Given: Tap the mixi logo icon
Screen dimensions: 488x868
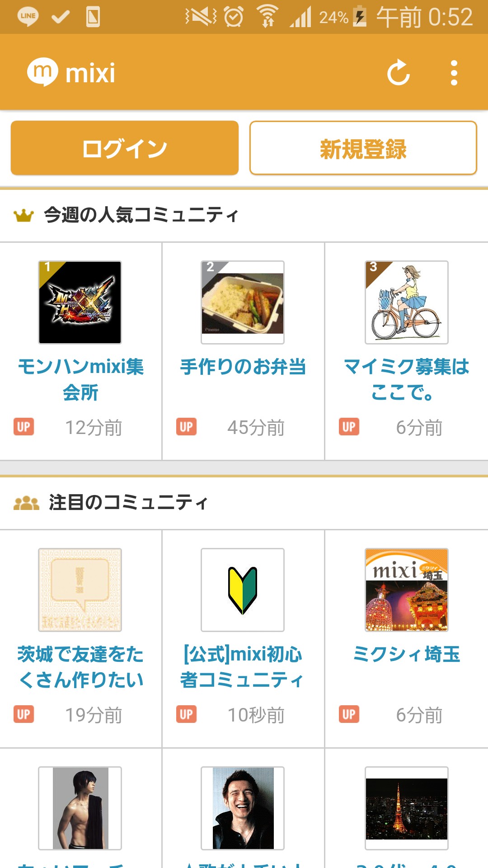Looking at the screenshot, I should pyautogui.click(x=42, y=72).
